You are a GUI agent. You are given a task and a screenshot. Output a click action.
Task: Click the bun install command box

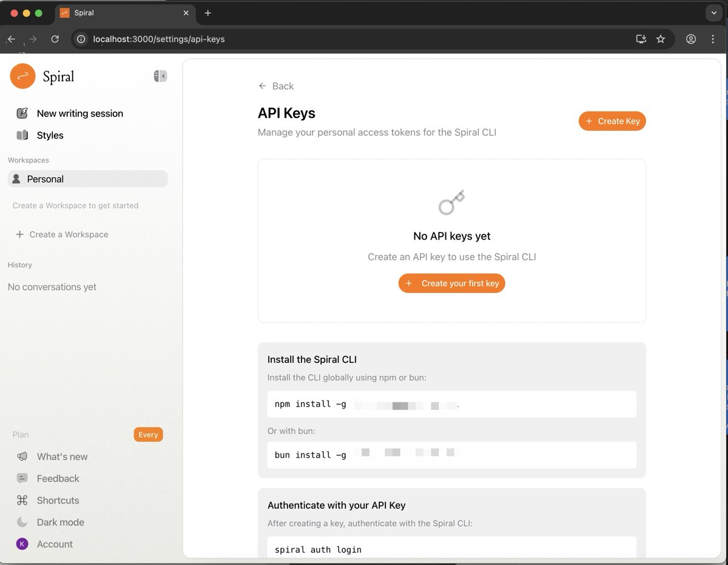tap(451, 455)
